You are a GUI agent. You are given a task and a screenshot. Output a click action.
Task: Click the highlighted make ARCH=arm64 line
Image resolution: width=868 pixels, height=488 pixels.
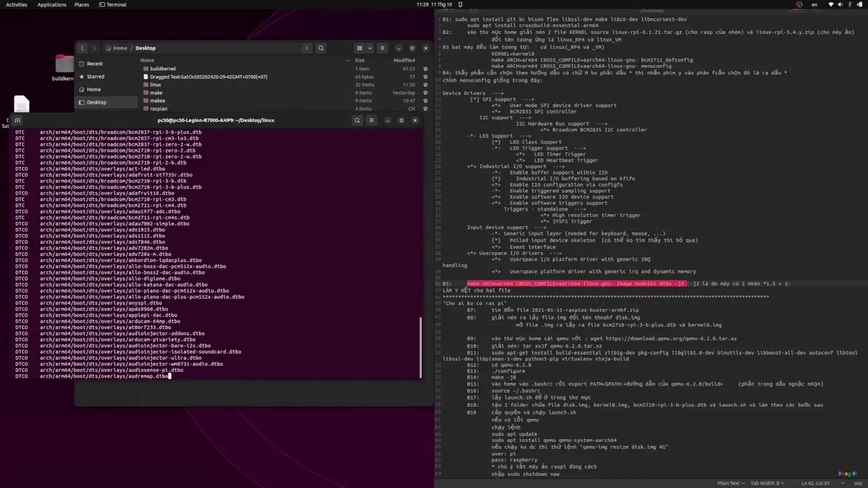coord(576,283)
